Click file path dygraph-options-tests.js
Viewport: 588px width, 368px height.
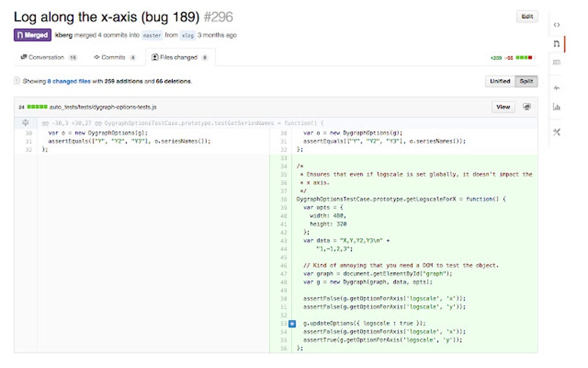point(103,107)
